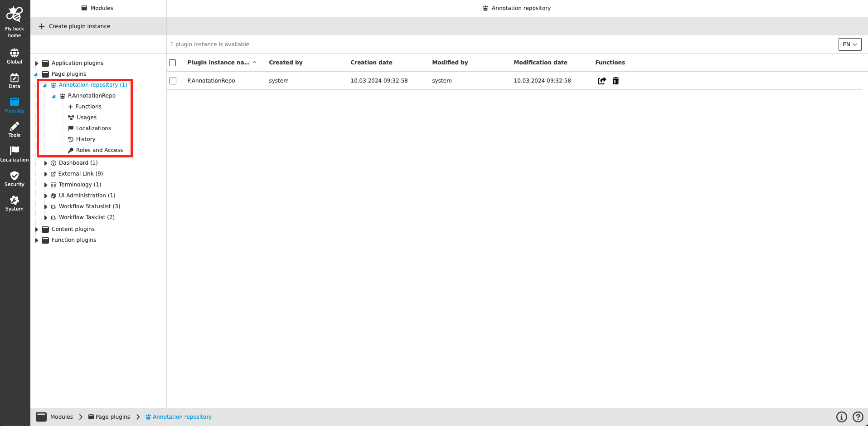This screenshot has height=426, width=868.
Task: Open the help icon at bottom right
Action: click(x=857, y=416)
